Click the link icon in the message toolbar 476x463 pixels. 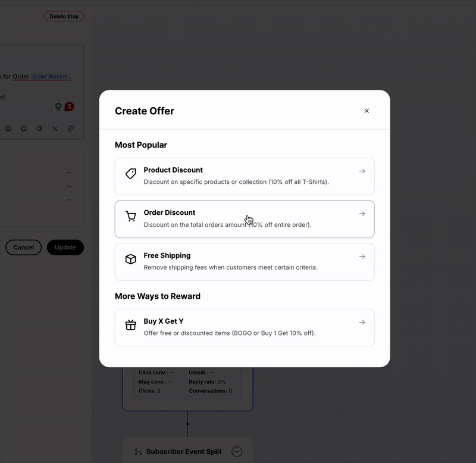(70, 129)
